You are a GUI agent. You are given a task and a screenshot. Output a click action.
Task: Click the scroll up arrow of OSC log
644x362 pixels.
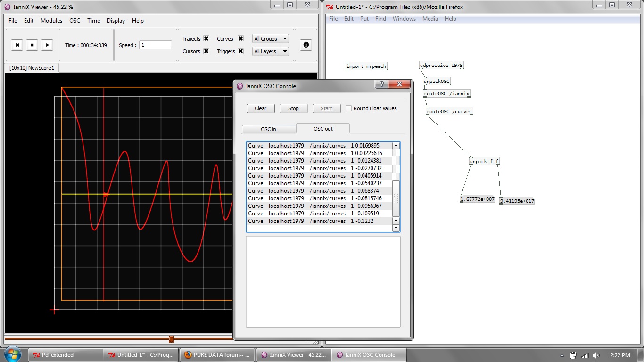tap(396, 146)
